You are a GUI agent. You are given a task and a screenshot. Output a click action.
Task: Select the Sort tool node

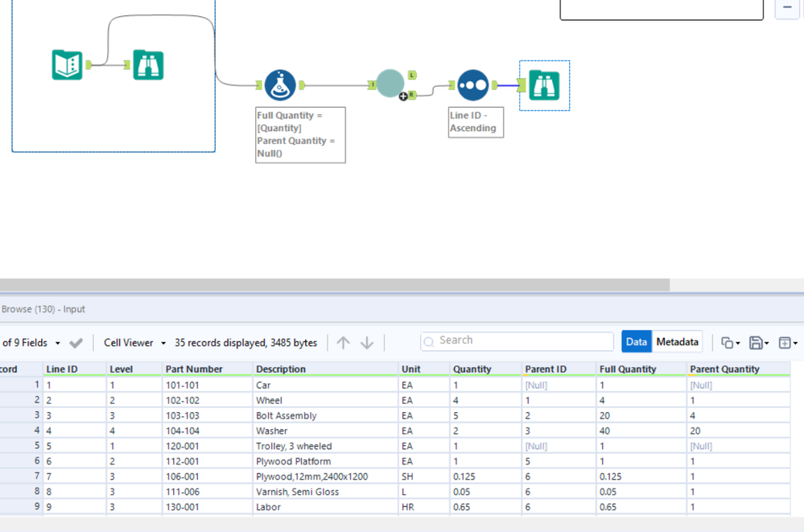[x=472, y=85]
